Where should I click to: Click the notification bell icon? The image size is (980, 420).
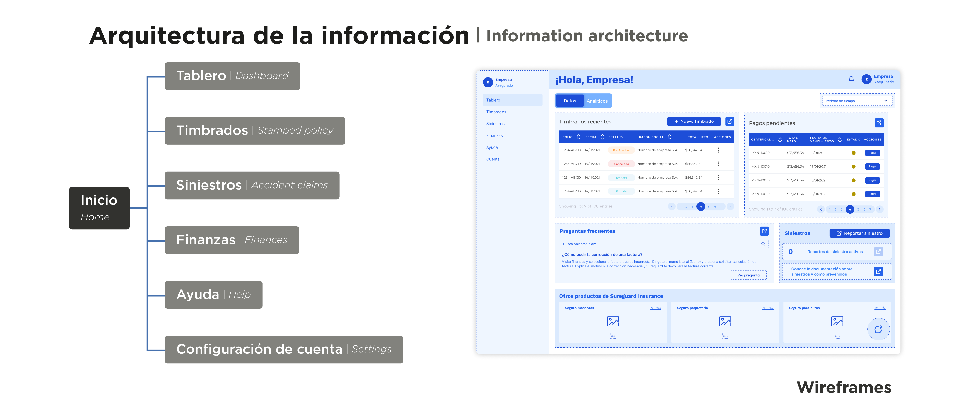point(851,79)
